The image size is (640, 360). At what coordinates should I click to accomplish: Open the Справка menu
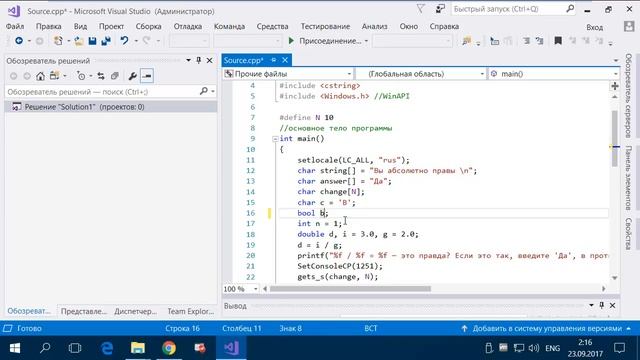[x=444, y=27]
